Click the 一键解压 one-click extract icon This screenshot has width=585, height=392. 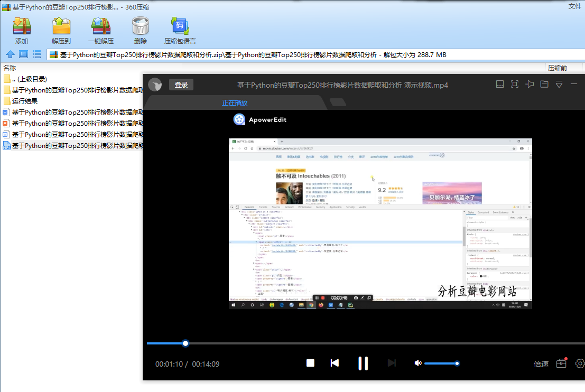[101, 31]
